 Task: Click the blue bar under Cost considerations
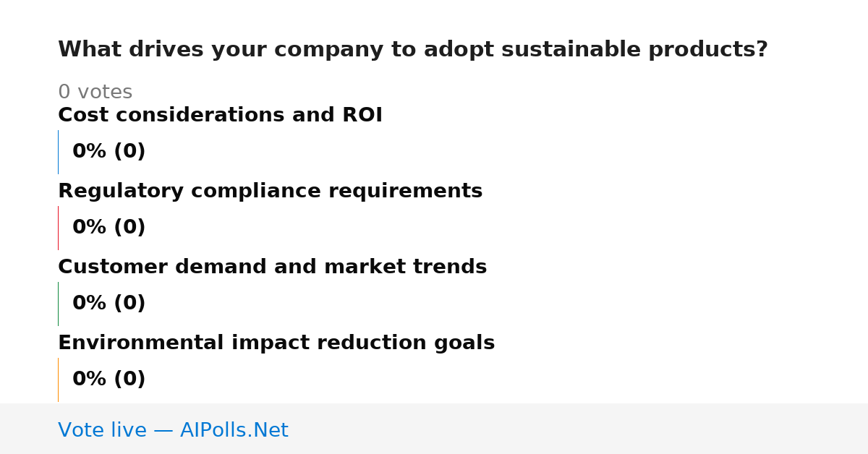coord(58,152)
